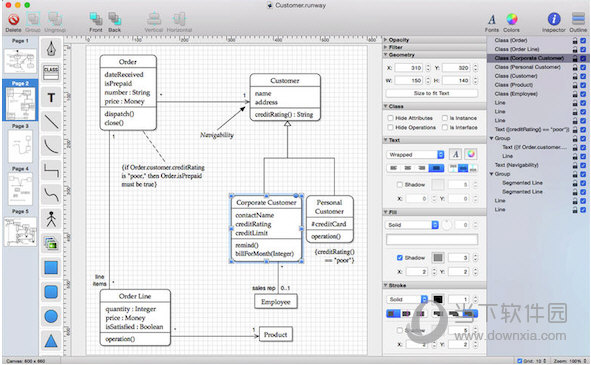
Task: Select the rounded rectangle tool
Action: coord(51,292)
